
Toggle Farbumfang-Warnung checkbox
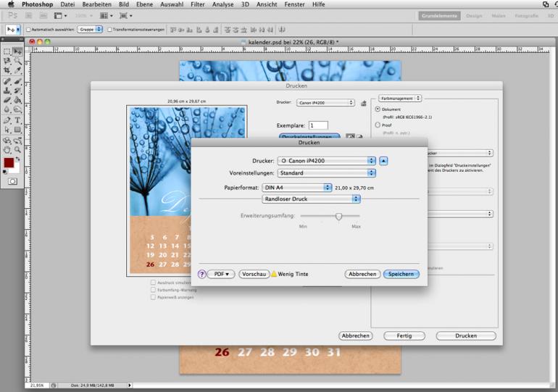(153, 290)
